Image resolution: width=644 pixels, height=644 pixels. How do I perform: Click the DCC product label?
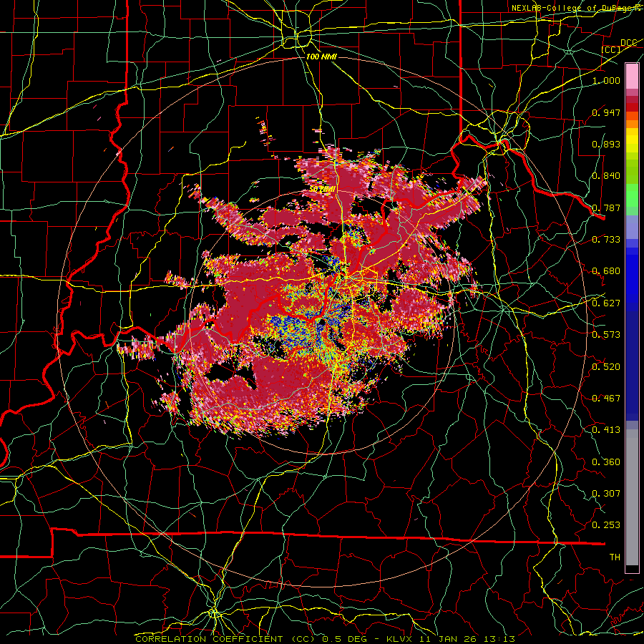628,43
